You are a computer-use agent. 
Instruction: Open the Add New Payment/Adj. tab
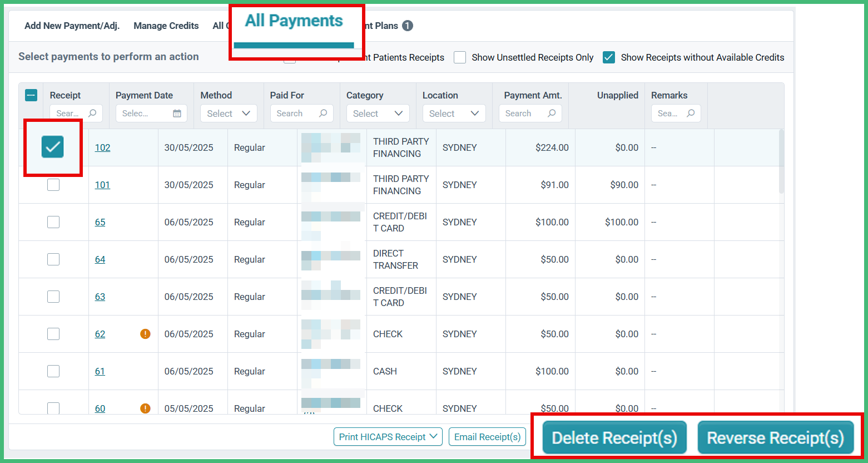click(x=71, y=26)
